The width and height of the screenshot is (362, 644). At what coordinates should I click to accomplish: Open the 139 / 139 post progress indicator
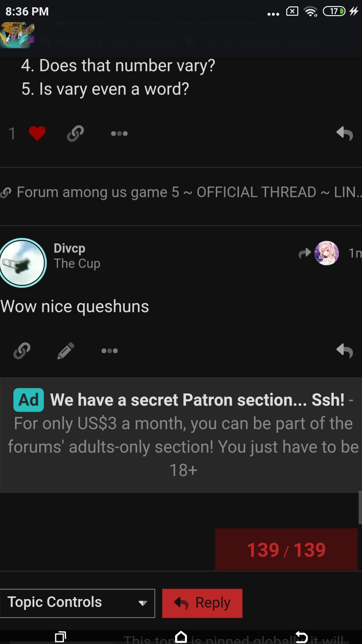click(x=286, y=550)
